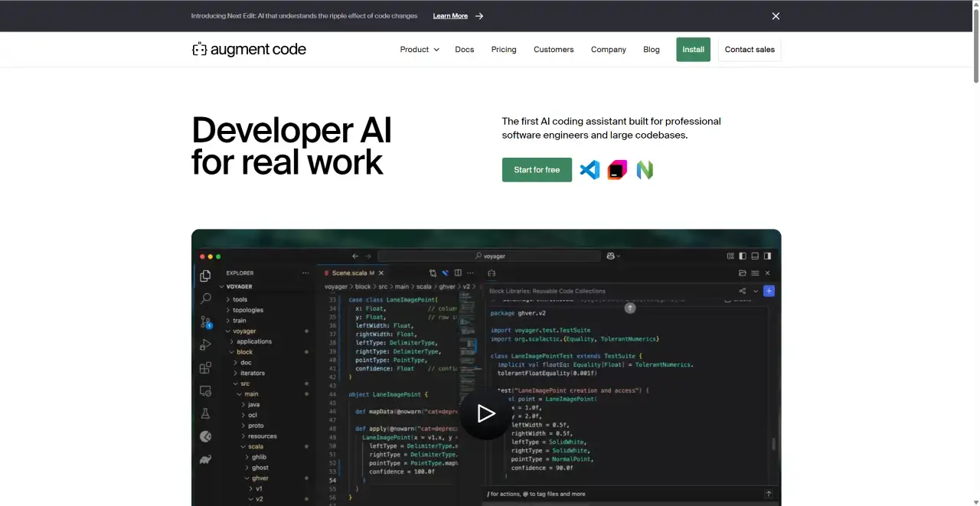The height and width of the screenshot is (506, 980).
Task: Play the demo video
Action: (486, 414)
